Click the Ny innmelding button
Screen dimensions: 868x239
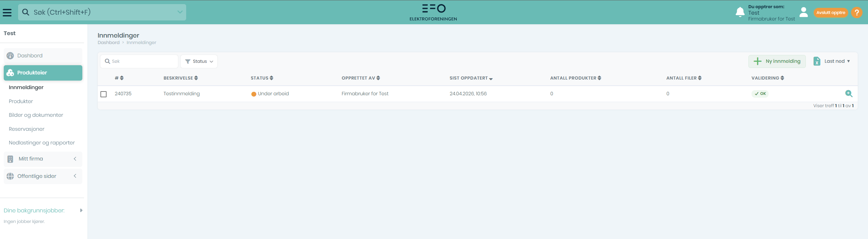click(777, 61)
